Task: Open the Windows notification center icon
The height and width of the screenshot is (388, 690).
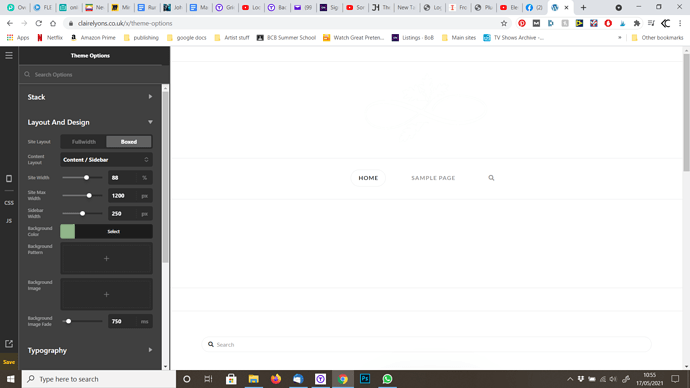Action: coord(675,379)
